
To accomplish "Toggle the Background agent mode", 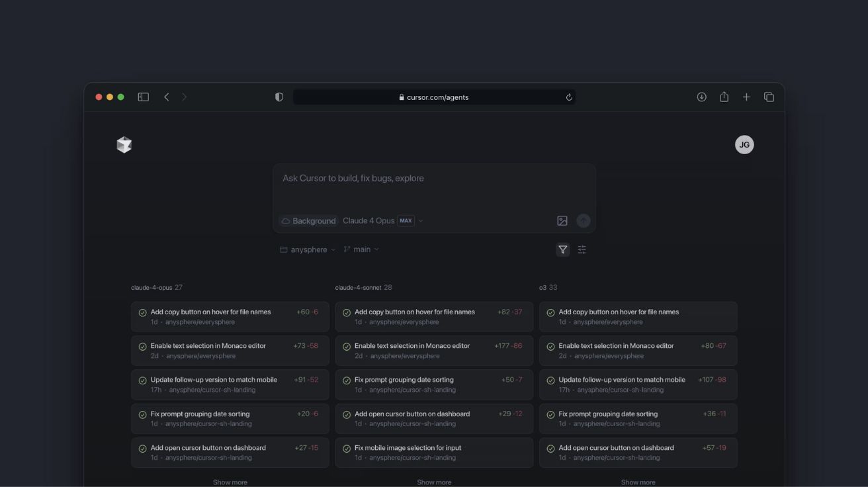I will (308, 221).
